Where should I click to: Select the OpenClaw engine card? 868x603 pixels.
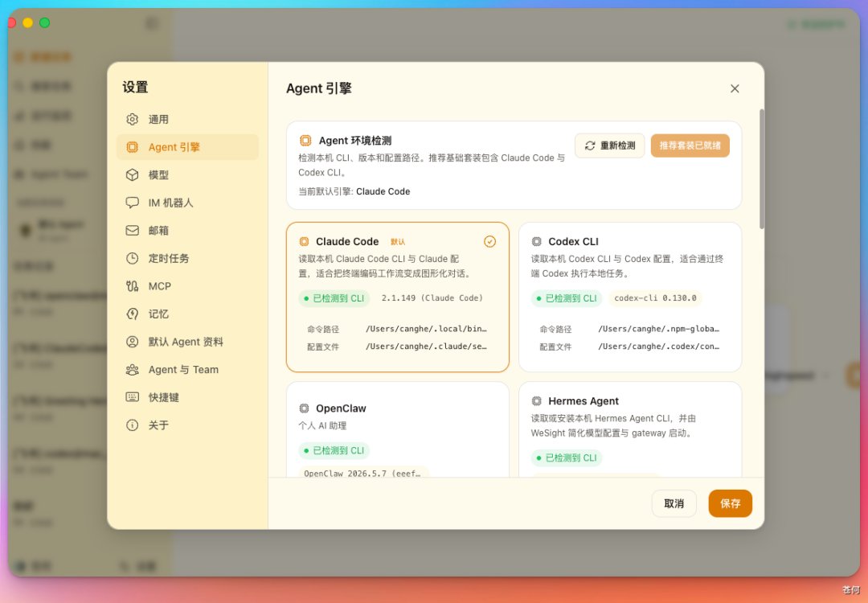(398, 429)
